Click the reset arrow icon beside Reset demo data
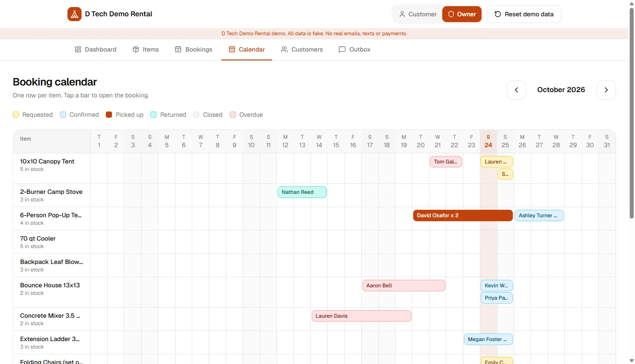This screenshot has width=635, height=364. click(x=498, y=14)
